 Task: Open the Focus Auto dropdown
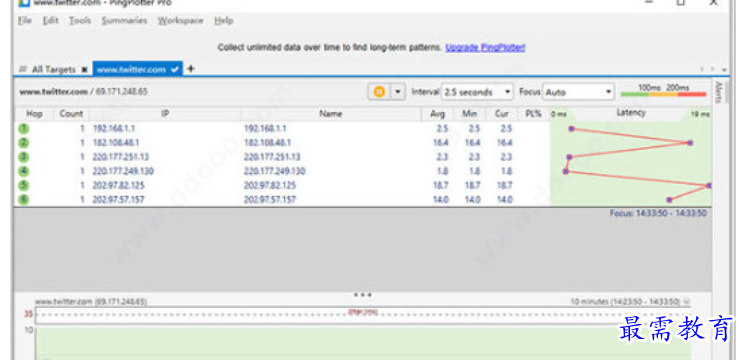[x=578, y=92]
